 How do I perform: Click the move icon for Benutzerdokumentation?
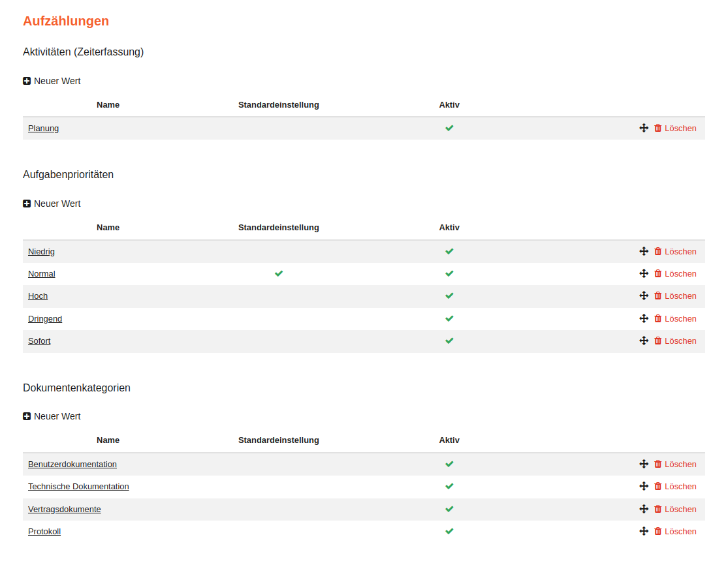click(x=644, y=464)
